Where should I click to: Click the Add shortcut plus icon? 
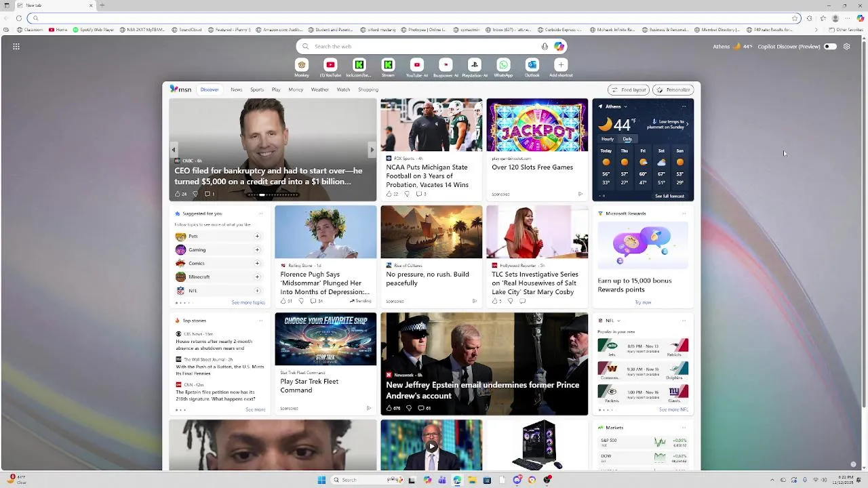[x=561, y=65]
